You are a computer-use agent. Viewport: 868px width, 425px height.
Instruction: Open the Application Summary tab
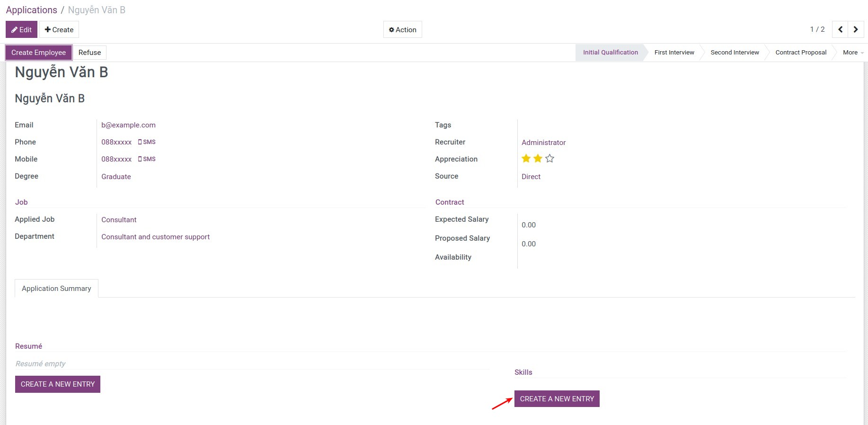click(x=56, y=289)
